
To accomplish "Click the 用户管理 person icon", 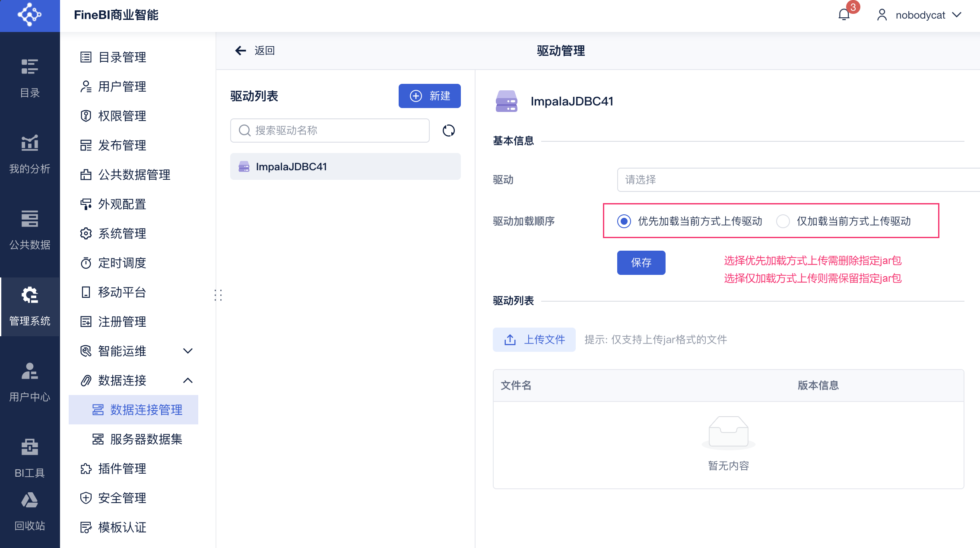I will (86, 86).
